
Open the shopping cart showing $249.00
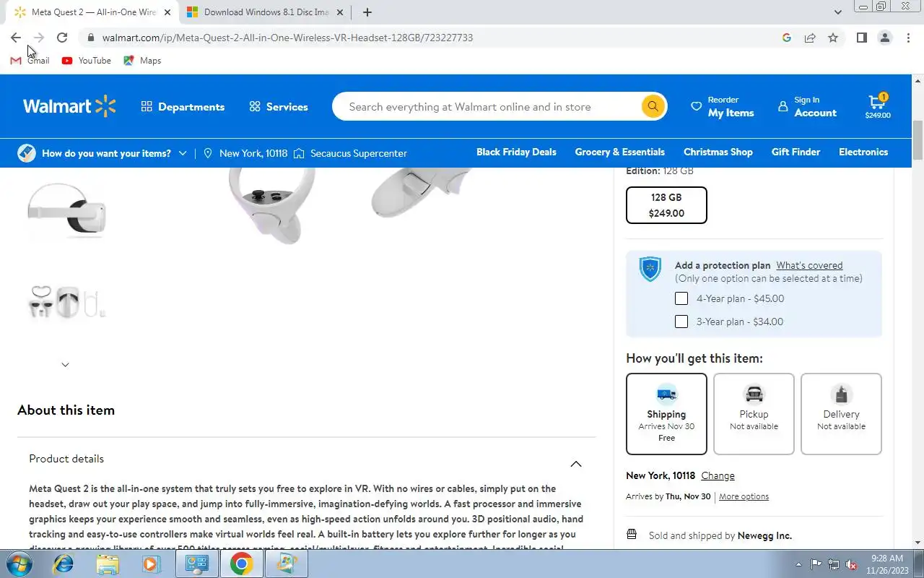tap(878, 106)
